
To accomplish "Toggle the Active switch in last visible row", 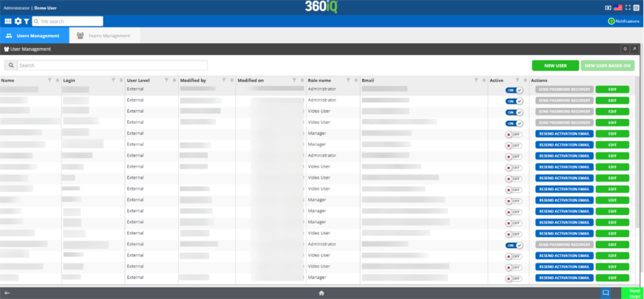I will click(x=513, y=278).
